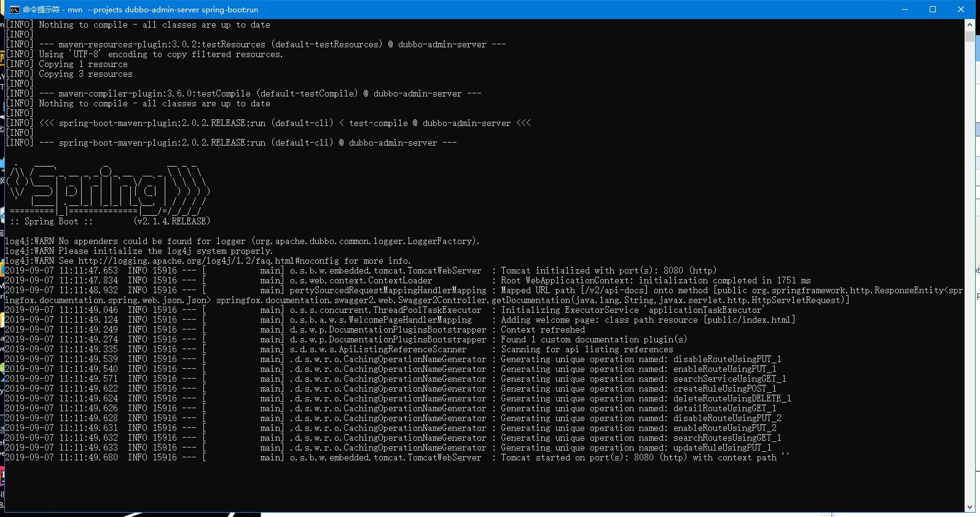Screen dimensions: 980x517
Task: Click 'Adding welcome page' log message
Action: click(648, 320)
